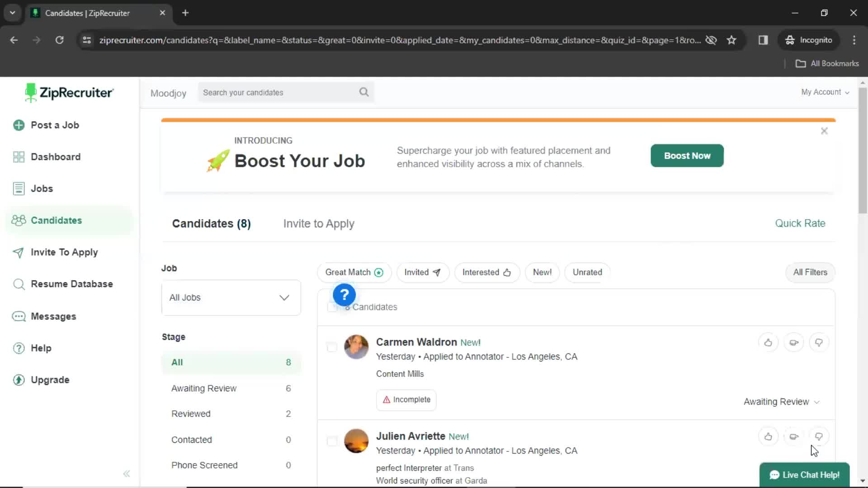Click the Great Match filter icon
868x488 pixels.
(380, 272)
